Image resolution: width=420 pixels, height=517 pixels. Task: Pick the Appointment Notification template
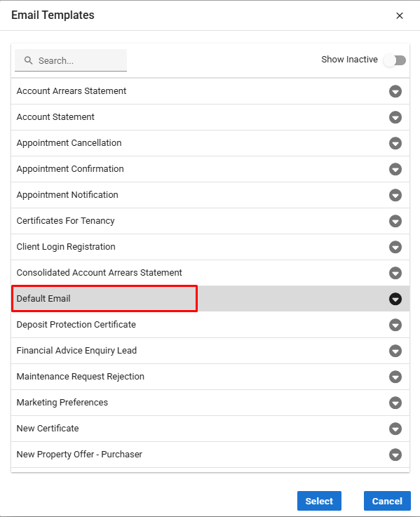210,195
